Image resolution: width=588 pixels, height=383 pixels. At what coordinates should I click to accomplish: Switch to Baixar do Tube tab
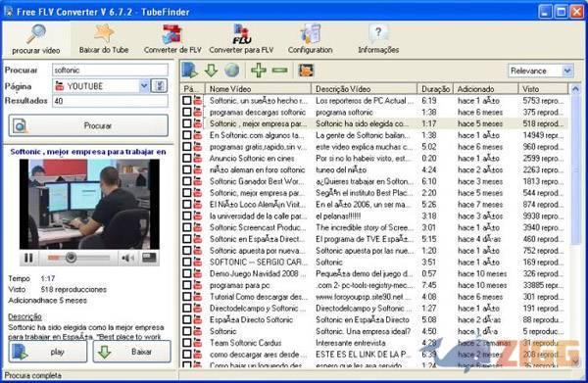click(x=104, y=39)
